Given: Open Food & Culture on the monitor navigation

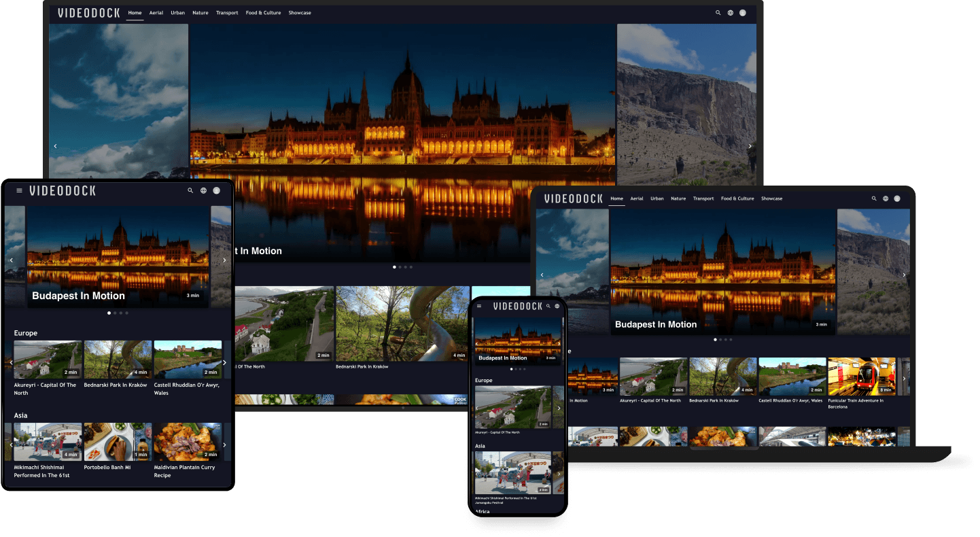Looking at the screenshot, I should point(263,13).
